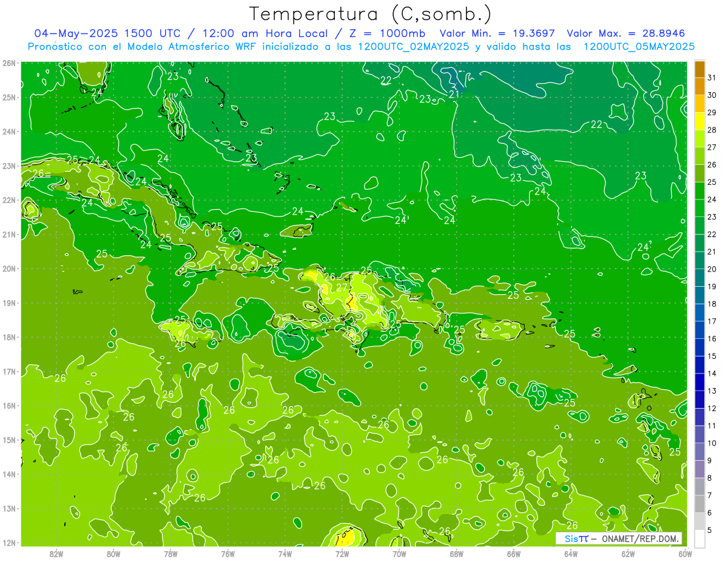Click the '18N' latitude axis label
The width and height of the screenshot is (728, 562).
[9, 337]
